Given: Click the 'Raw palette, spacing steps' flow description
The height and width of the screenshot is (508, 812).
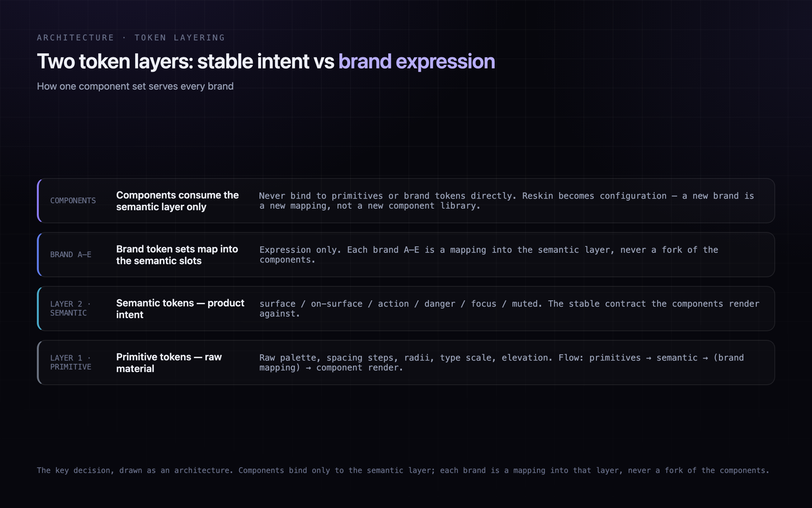Looking at the screenshot, I should (x=501, y=362).
